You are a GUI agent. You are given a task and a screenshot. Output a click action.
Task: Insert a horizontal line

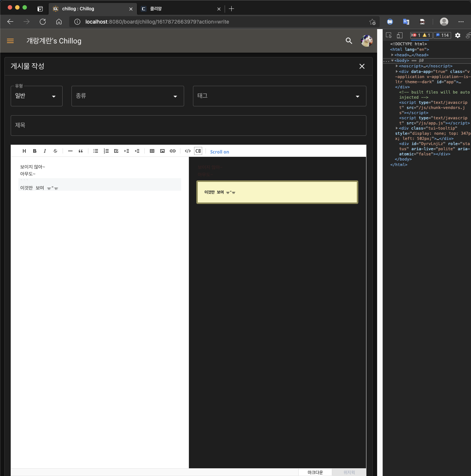[x=70, y=151]
